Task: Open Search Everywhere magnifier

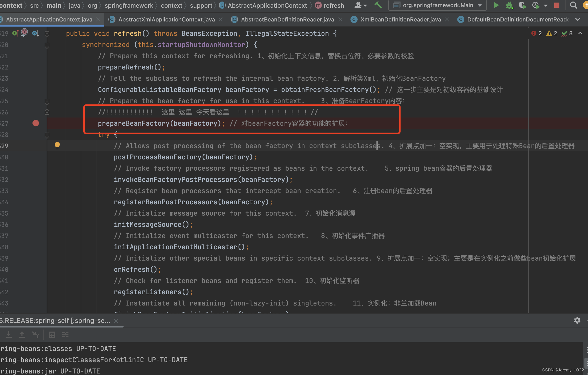Action: tap(573, 5)
